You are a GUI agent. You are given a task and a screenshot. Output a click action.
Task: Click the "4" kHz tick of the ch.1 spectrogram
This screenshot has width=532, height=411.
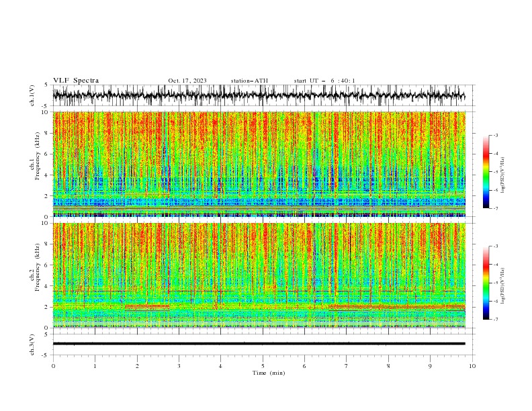coord(47,175)
